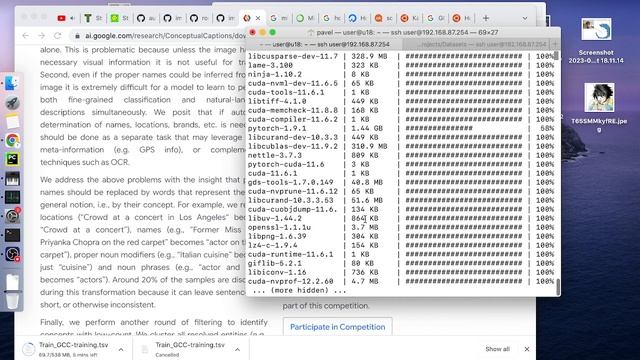Open a new Chrome tab with plus button
Viewport: 640px width, 360px height.
[x=486, y=18]
